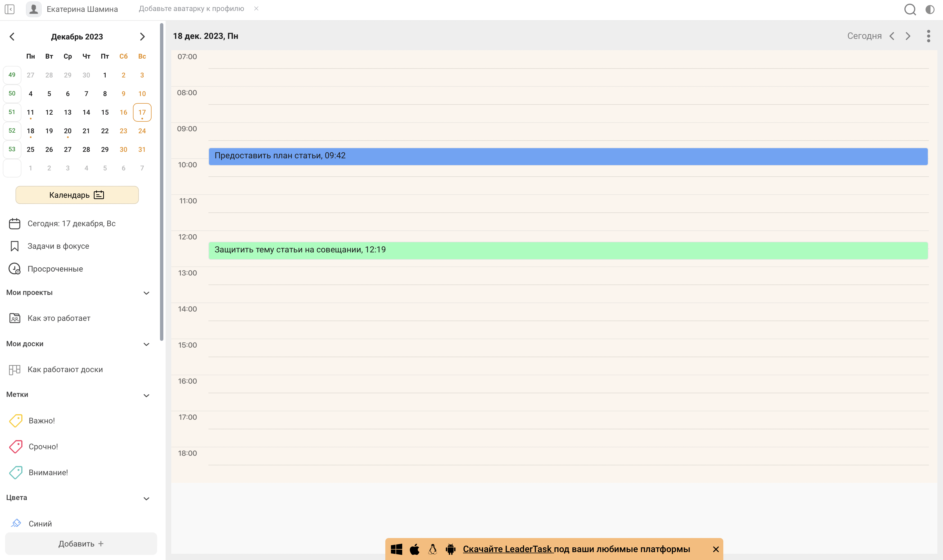Click the yellow Важно! tag icon
The image size is (943, 560).
[x=15, y=420]
